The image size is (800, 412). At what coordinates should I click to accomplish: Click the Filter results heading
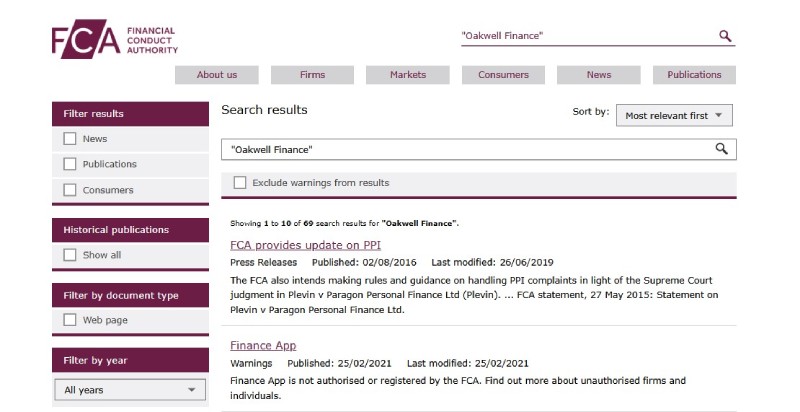[131, 114]
